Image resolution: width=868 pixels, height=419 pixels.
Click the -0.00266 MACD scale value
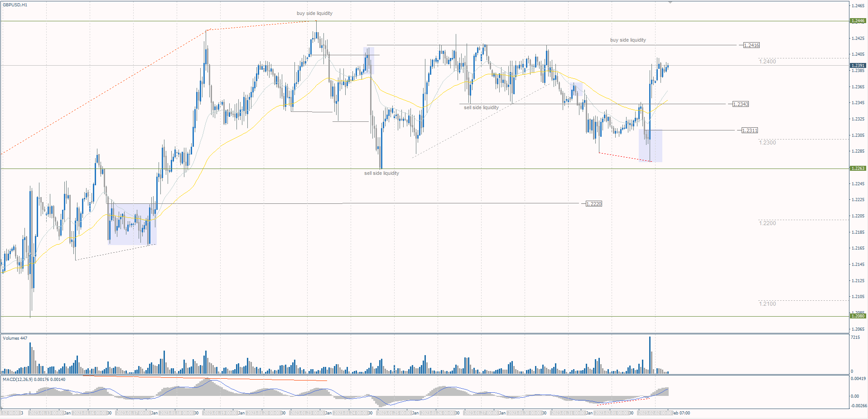[x=858, y=406]
